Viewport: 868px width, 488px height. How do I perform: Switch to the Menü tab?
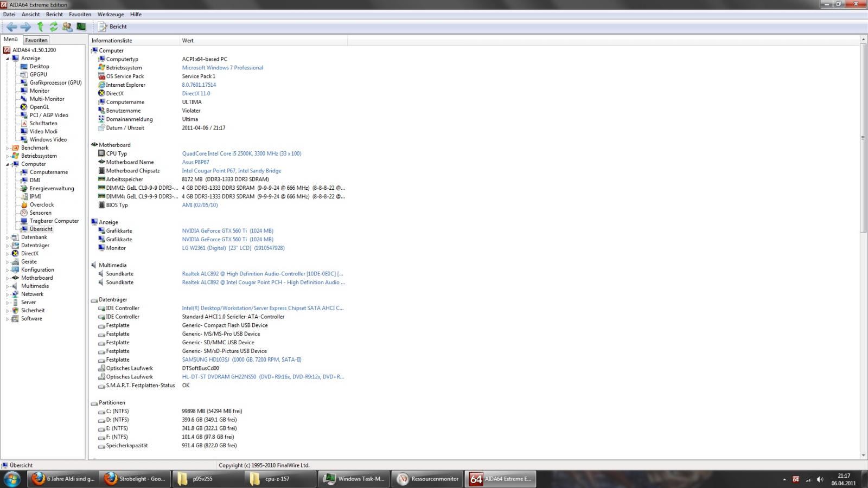pyautogui.click(x=11, y=40)
